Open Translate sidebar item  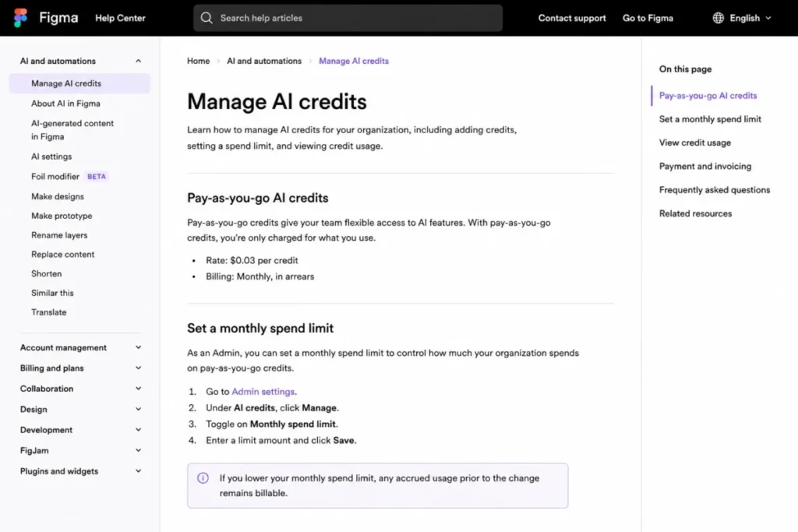49,312
